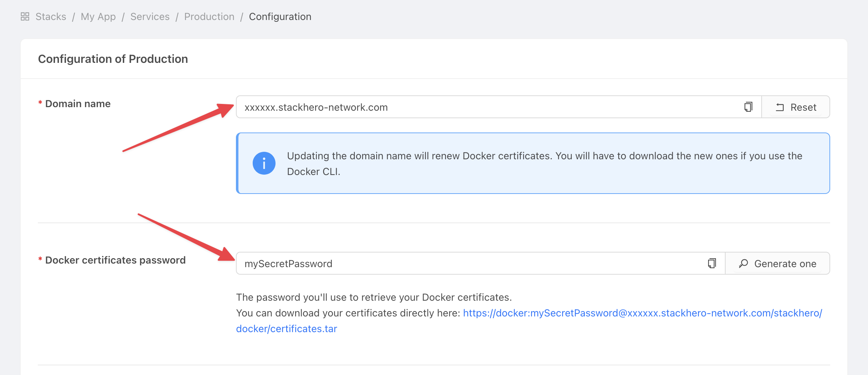This screenshot has height=375, width=868.
Task: Click into the Docker certificates password field
Action: 471,264
